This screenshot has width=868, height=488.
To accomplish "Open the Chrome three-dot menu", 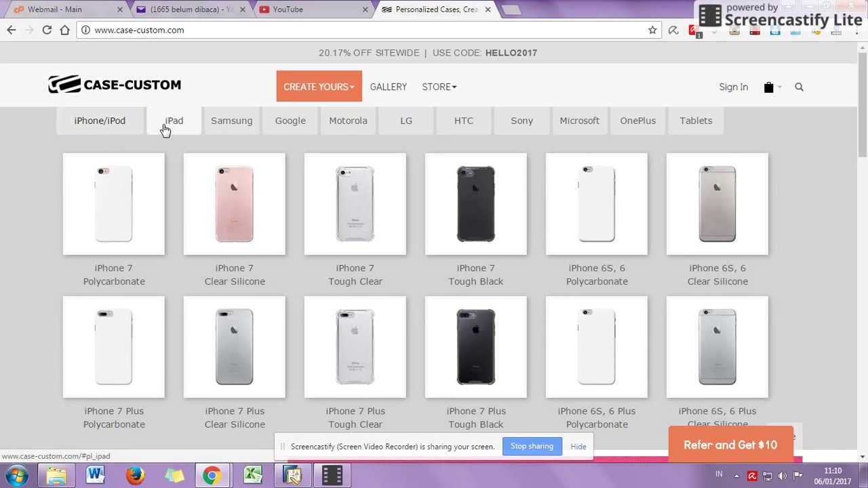I will (x=858, y=30).
